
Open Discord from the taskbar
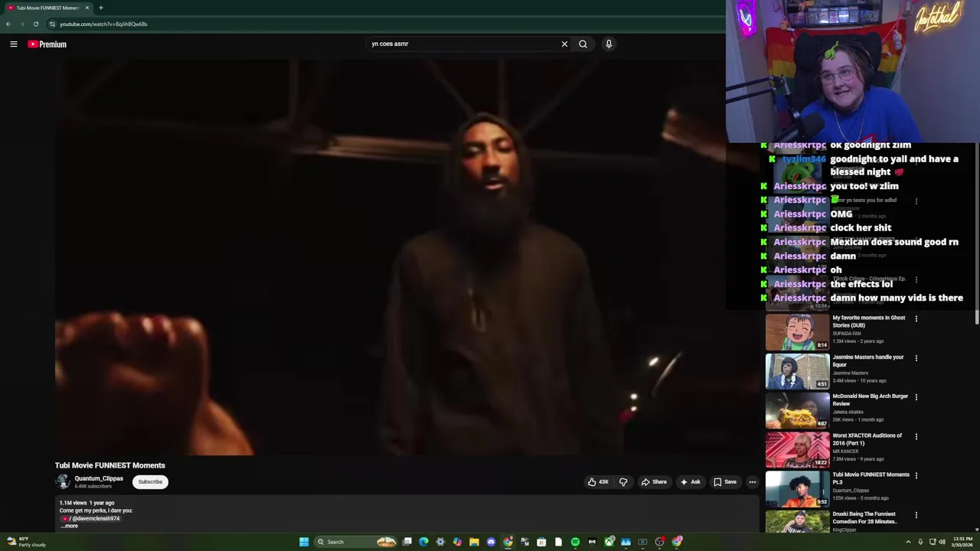pos(491,542)
